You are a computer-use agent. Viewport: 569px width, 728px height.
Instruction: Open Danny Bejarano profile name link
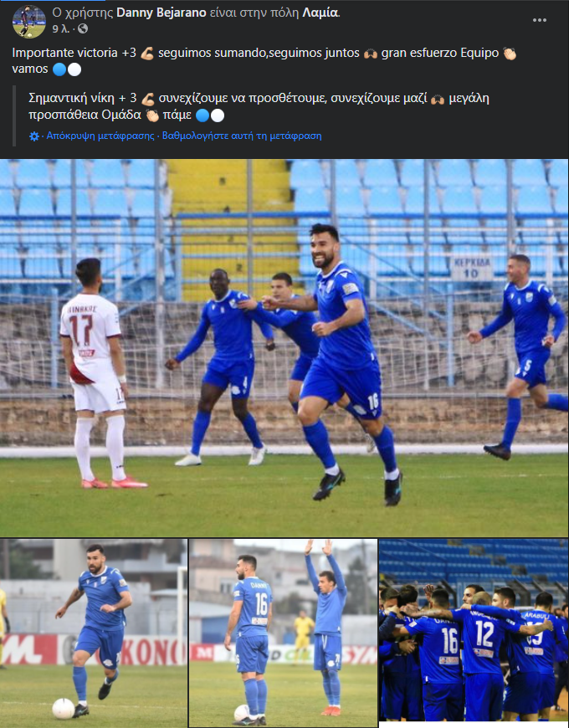pyautogui.click(x=161, y=13)
